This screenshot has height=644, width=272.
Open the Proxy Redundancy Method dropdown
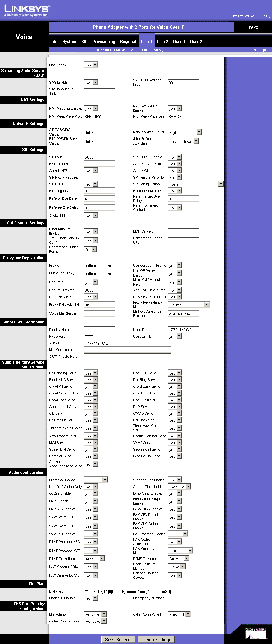pos(189,305)
